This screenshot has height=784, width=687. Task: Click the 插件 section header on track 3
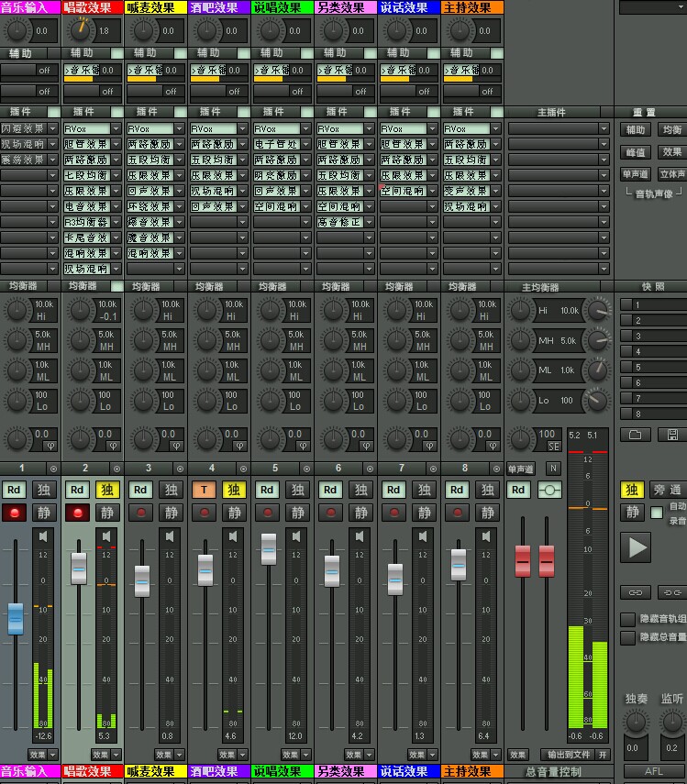(x=147, y=112)
